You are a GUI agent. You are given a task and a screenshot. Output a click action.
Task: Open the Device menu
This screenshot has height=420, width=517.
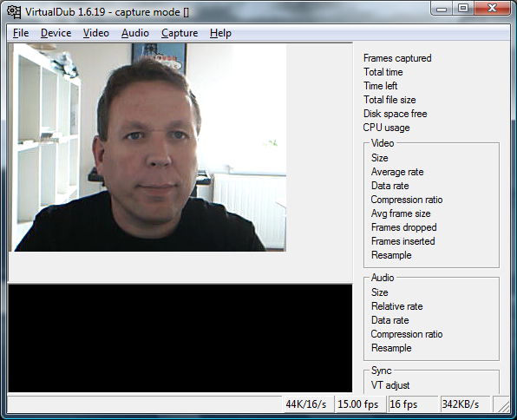[x=56, y=33]
